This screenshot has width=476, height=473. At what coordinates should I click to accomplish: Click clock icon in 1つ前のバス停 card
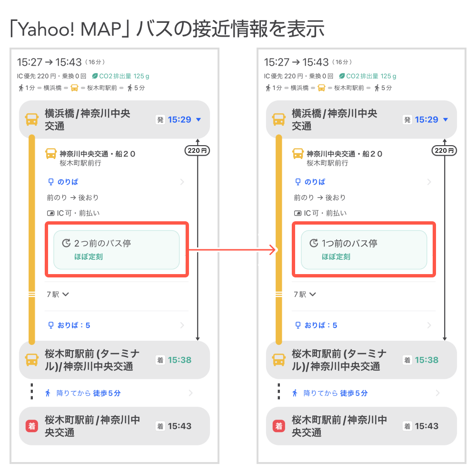click(314, 243)
